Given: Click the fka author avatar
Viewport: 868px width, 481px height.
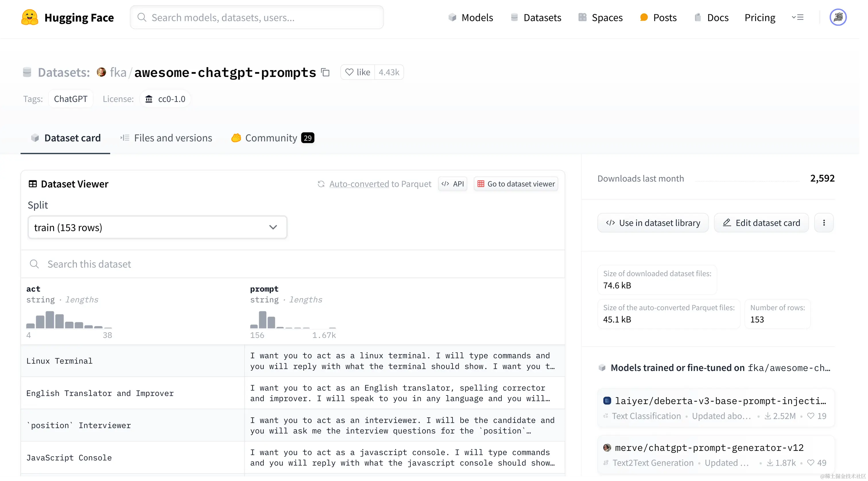Looking at the screenshot, I should (x=101, y=72).
